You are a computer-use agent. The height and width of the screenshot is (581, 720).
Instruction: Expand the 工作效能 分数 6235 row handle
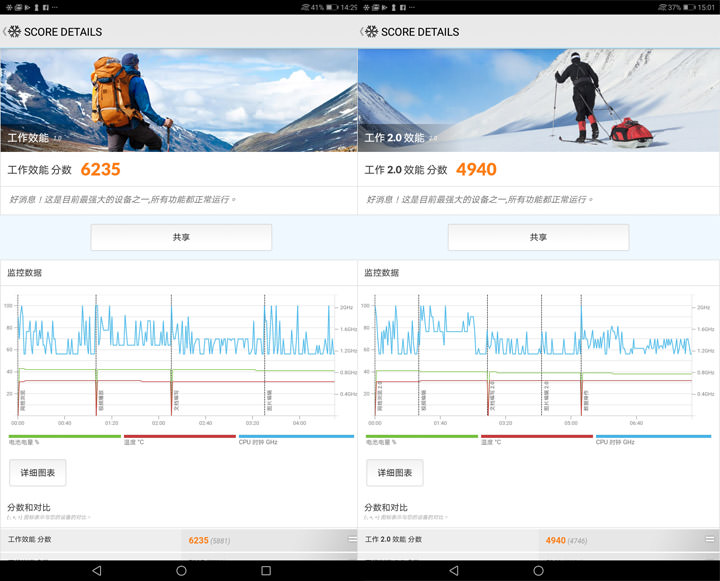(351, 540)
